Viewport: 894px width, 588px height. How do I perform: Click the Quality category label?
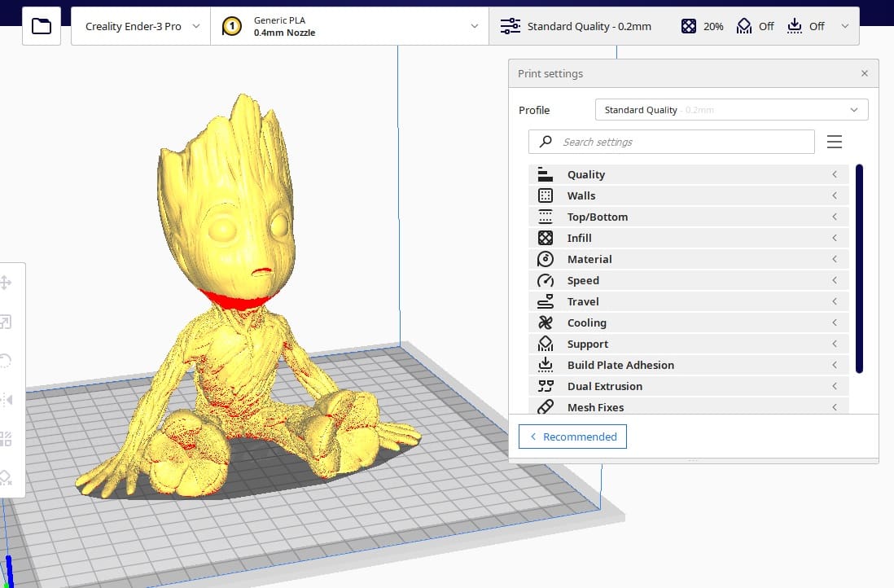click(x=585, y=174)
